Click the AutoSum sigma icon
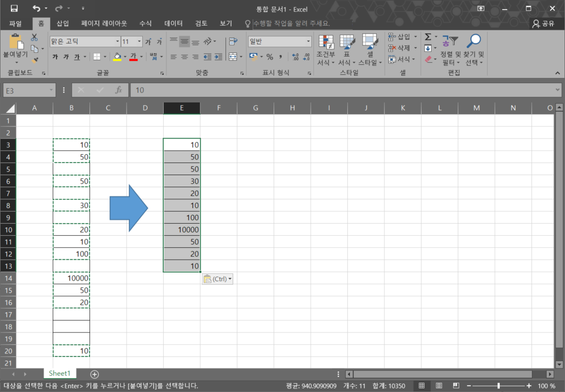565x392 pixels. [428, 37]
